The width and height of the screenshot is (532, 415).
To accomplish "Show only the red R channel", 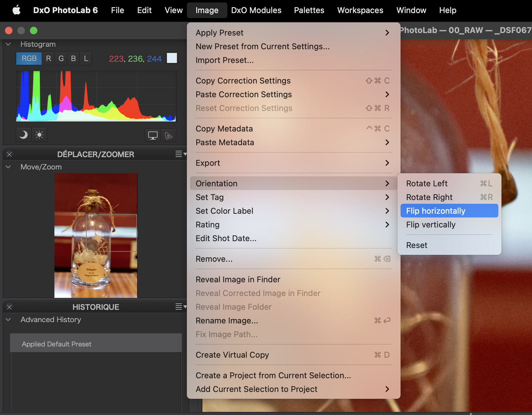I will 48,59.
